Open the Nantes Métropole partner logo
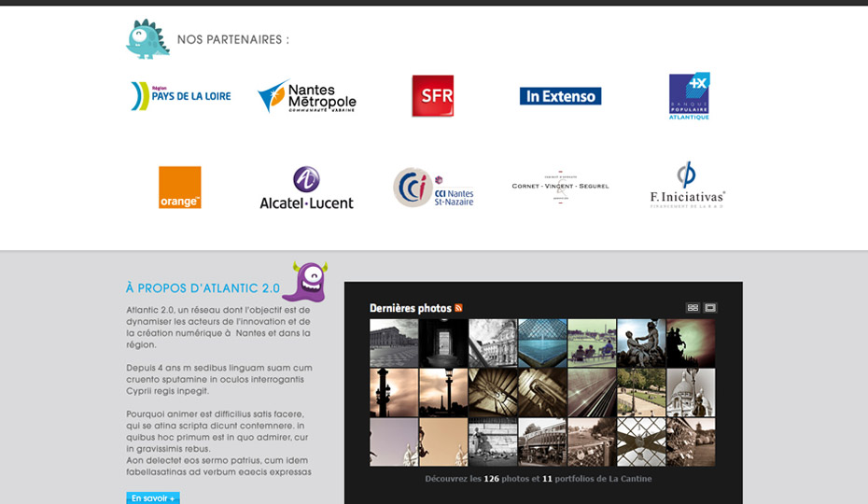Viewport: 868px width, 504px height. click(307, 96)
